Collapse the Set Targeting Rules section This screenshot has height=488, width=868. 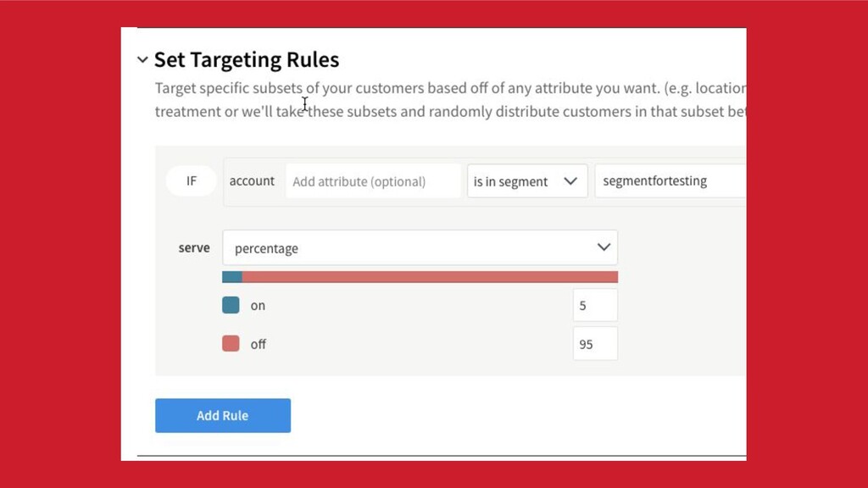142,60
